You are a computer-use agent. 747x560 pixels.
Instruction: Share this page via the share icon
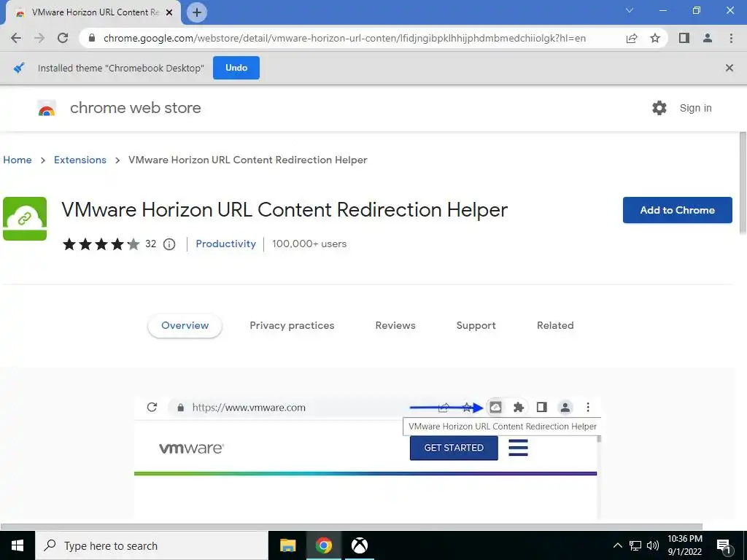pyautogui.click(x=632, y=38)
